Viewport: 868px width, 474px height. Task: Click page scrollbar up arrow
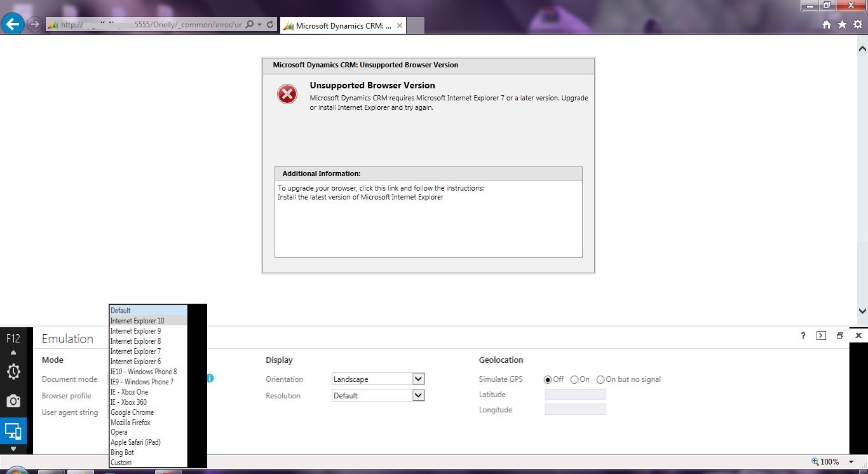pyautogui.click(x=862, y=48)
